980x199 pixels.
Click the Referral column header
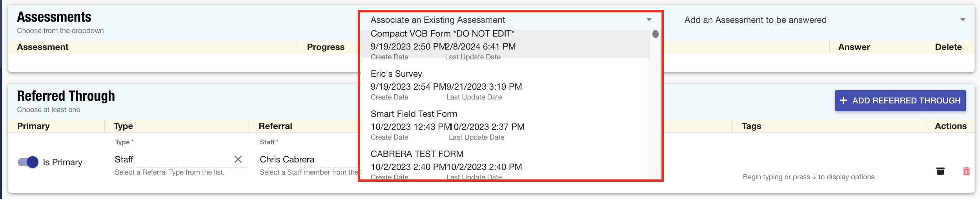click(275, 126)
